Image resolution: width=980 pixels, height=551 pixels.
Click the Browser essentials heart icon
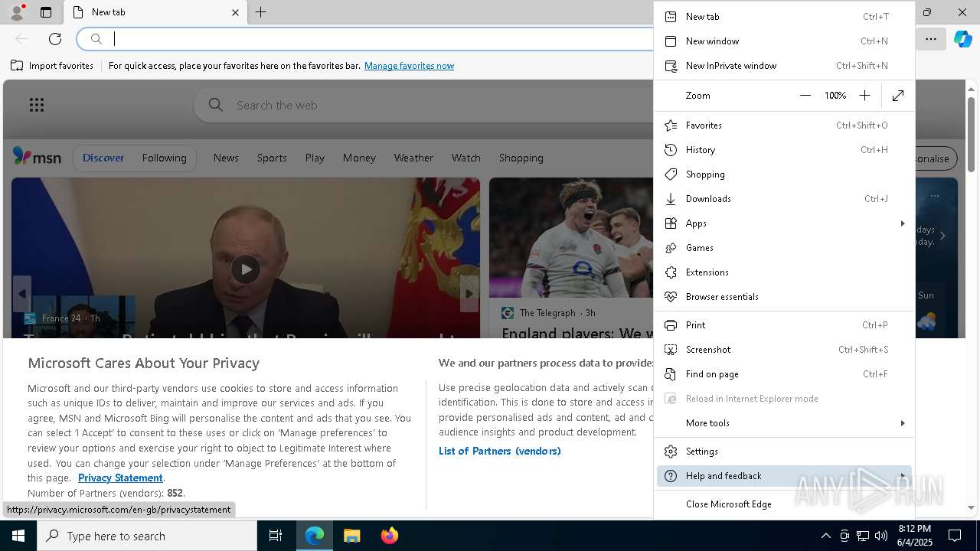pyautogui.click(x=671, y=297)
